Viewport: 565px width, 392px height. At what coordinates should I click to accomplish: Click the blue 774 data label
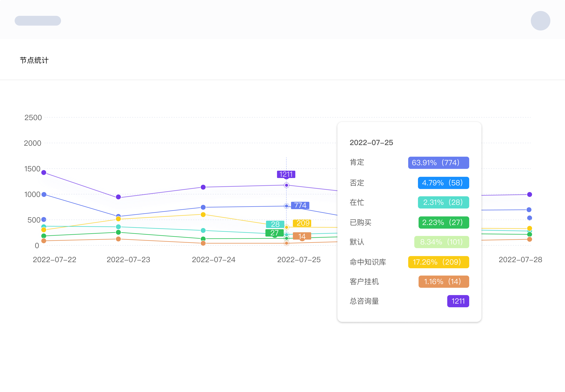300,205
